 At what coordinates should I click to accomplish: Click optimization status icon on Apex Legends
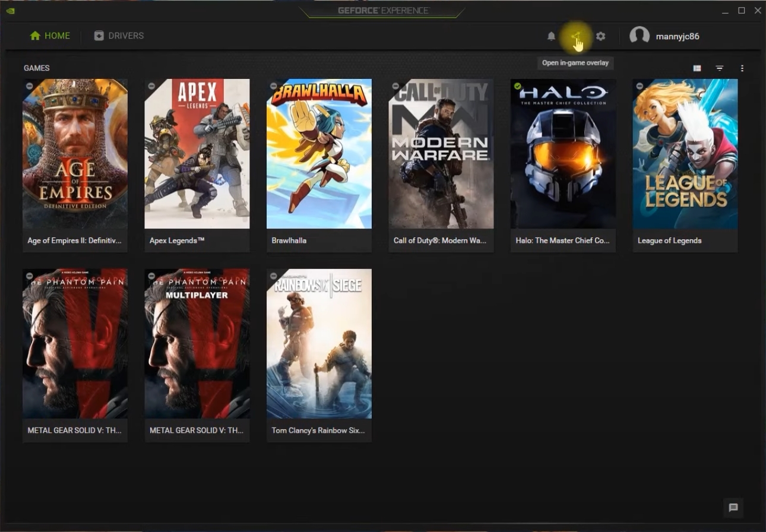pos(151,86)
